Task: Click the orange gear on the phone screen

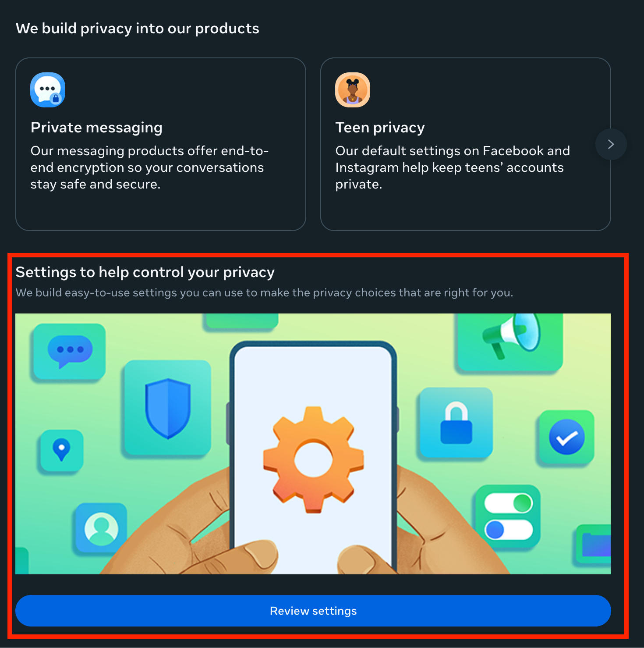Action: coord(313,459)
